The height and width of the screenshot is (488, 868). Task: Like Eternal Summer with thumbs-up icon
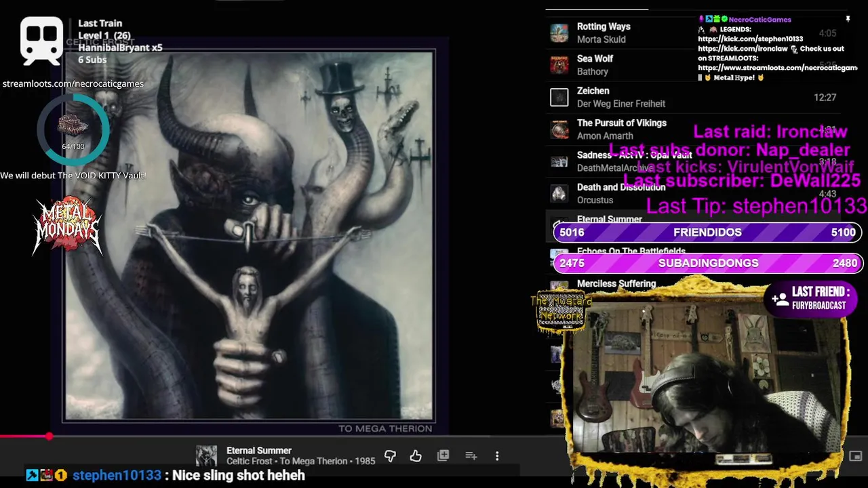click(x=416, y=456)
